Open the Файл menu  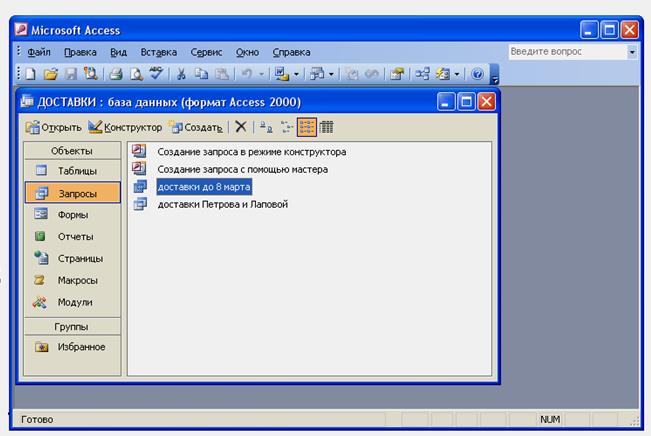[39, 52]
